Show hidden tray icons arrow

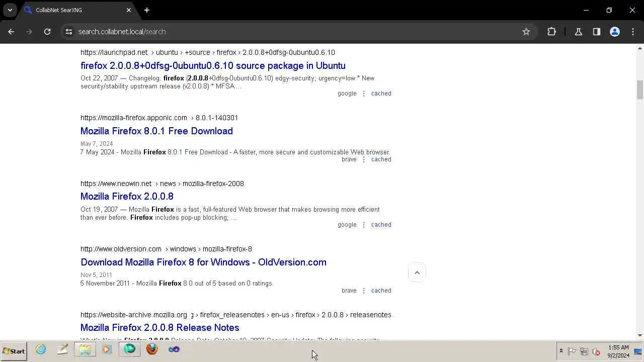tap(561, 351)
